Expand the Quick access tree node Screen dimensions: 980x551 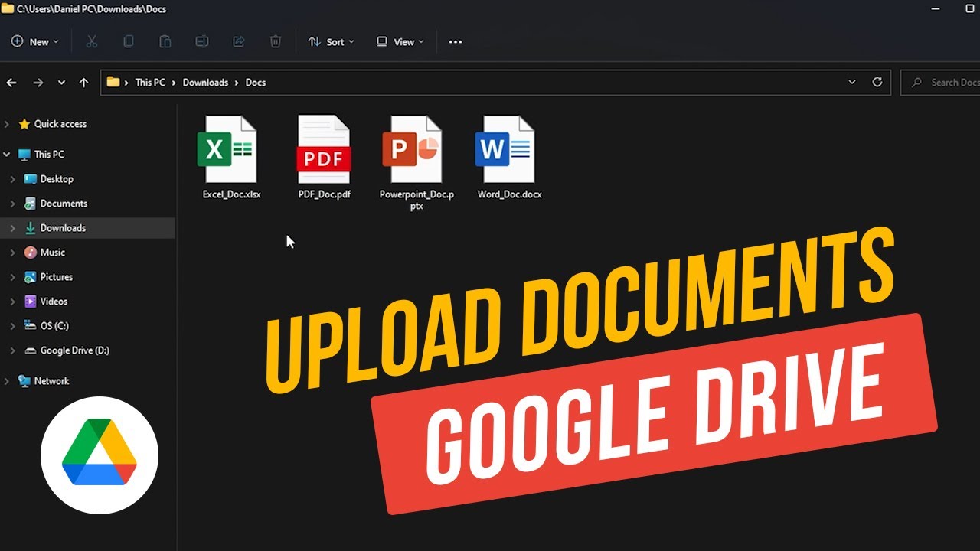coord(7,124)
